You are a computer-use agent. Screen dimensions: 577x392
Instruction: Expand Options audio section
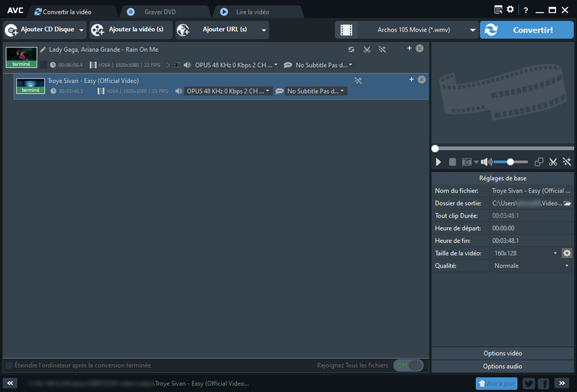tap(502, 366)
